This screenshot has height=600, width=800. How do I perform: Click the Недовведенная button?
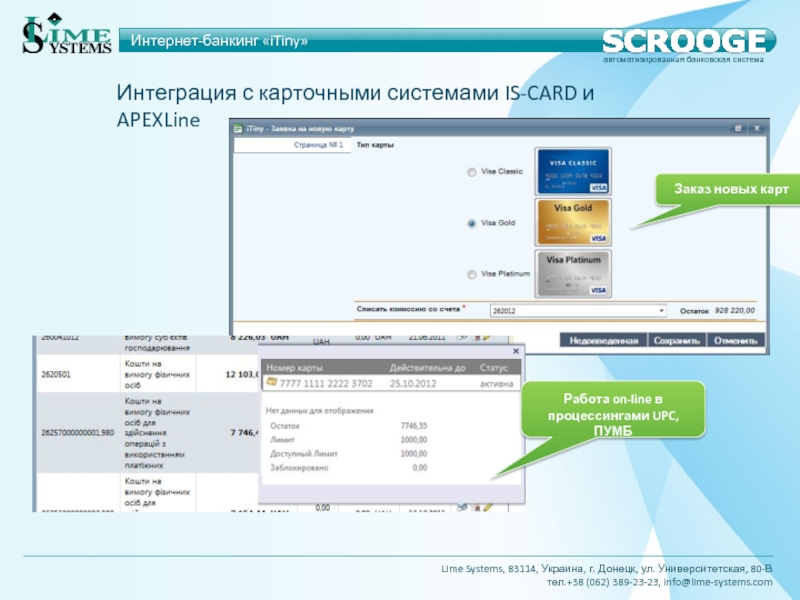[x=604, y=340]
